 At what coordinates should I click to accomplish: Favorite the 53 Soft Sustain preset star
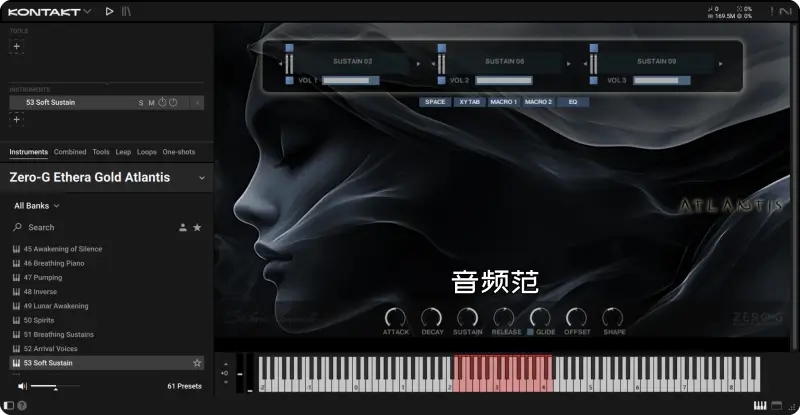(x=197, y=363)
